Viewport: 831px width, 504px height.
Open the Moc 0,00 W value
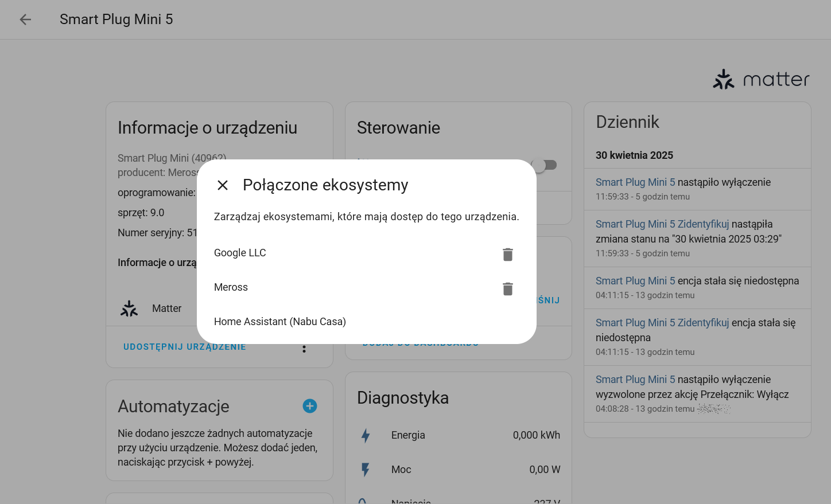tap(545, 470)
